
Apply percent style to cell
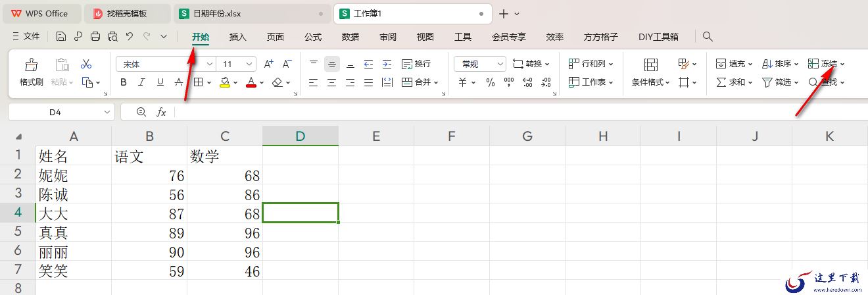(x=490, y=82)
